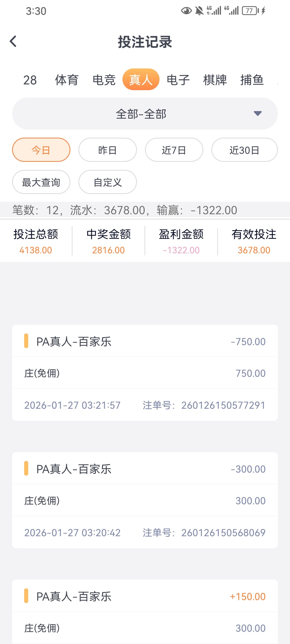Select the 今日 date filter
The height and width of the screenshot is (644, 290).
pos(41,150)
